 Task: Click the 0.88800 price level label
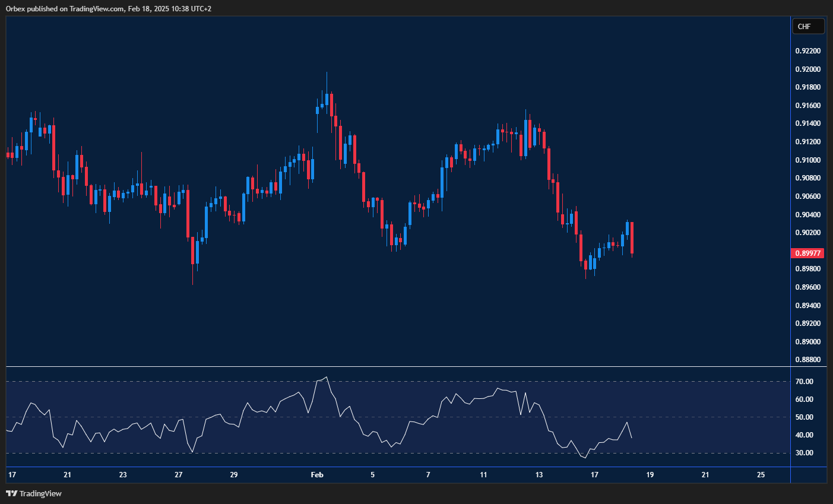(807, 359)
